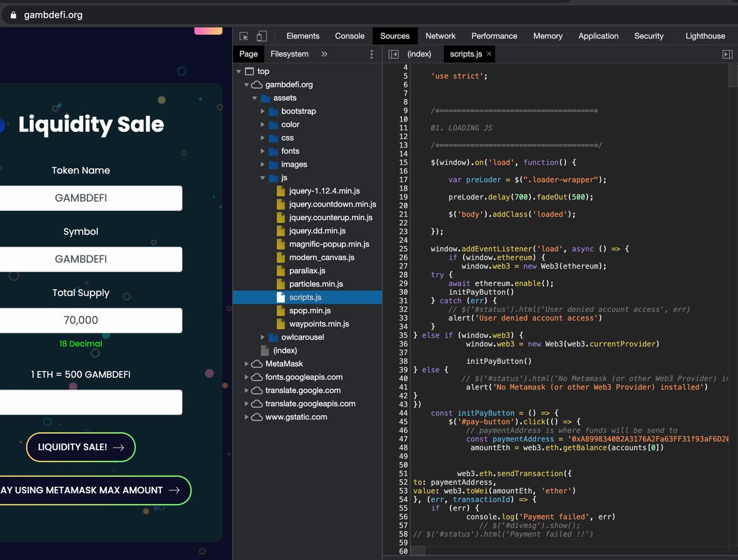Viewport: 738px width, 560px height.
Task: Click the top frame window icon
Action: (x=250, y=71)
